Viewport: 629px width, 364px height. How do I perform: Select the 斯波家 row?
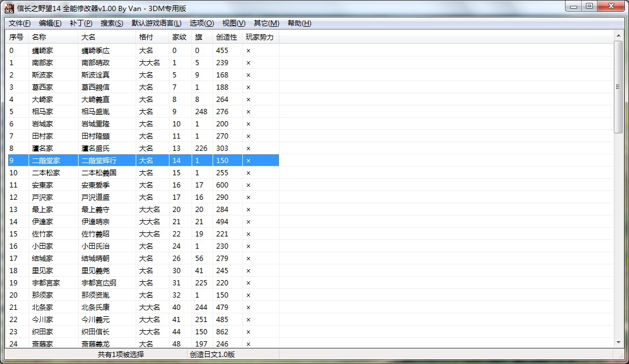[143, 75]
